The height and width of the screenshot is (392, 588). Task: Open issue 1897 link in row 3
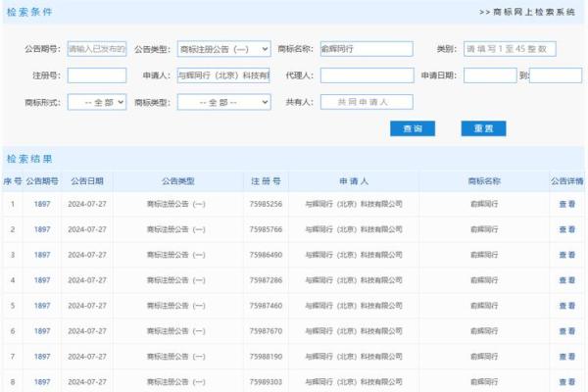pyautogui.click(x=42, y=255)
